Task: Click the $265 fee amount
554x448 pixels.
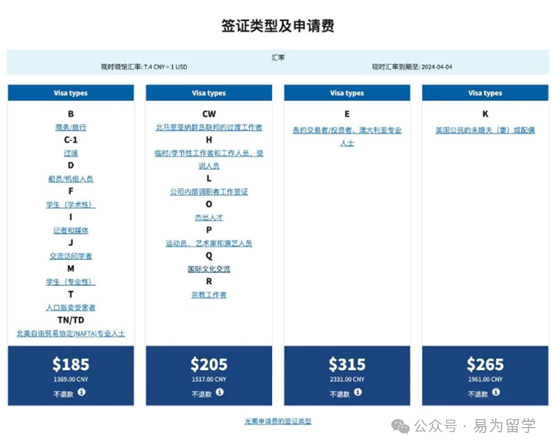Action: (485, 364)
